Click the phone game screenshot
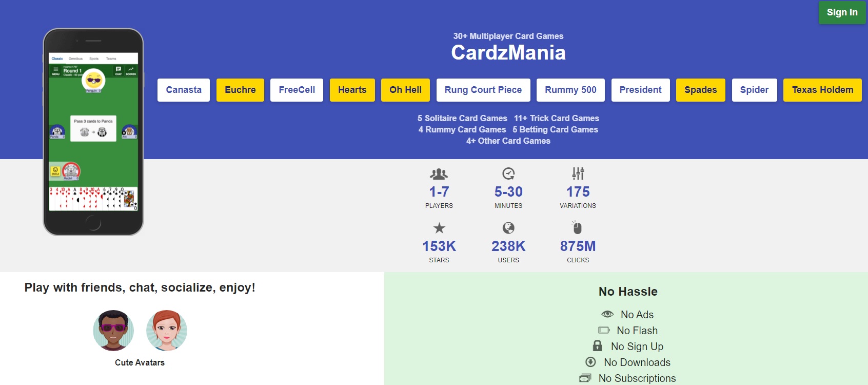868x385 pixels. tap(93, 132)
